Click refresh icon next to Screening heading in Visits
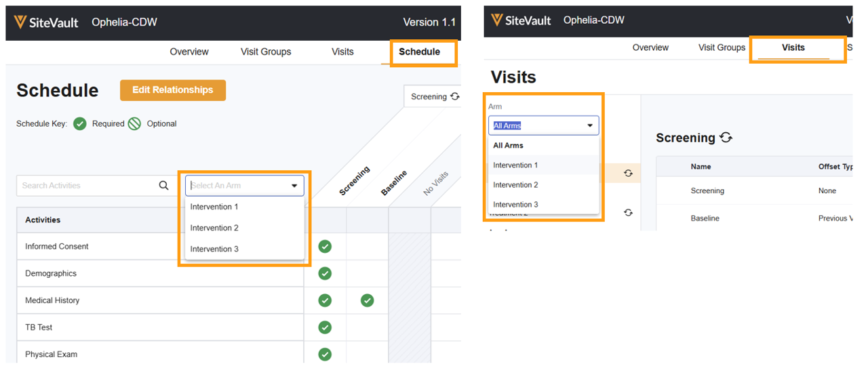 click(x=726, y=138)
